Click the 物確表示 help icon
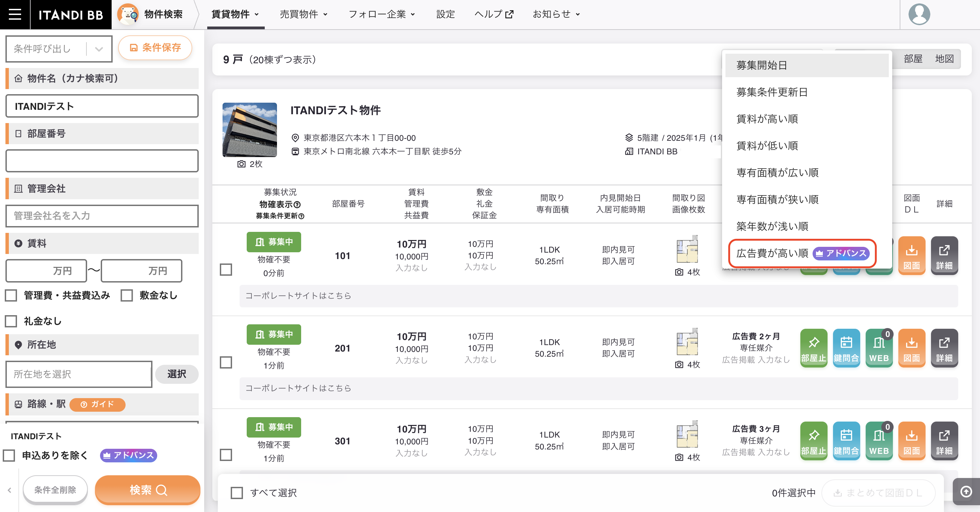The height and width of the screenshot is (512, 980). tap(297, 205)
